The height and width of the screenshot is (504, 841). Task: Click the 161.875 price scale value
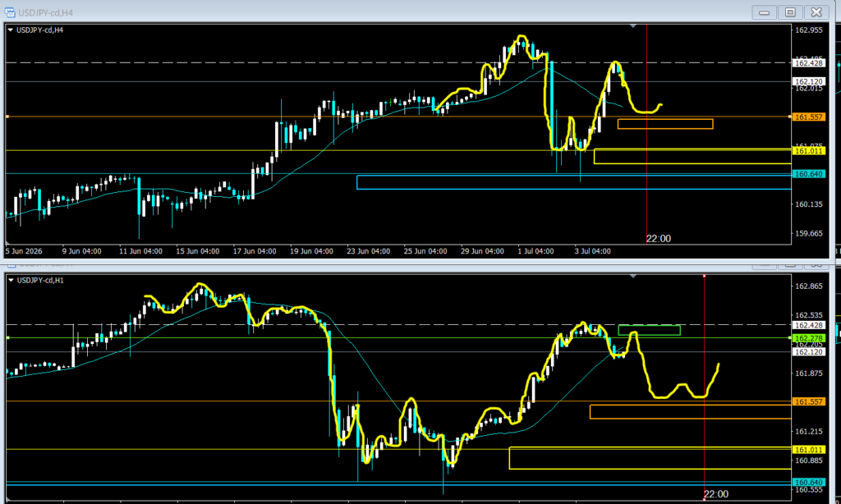coord(808,373)
